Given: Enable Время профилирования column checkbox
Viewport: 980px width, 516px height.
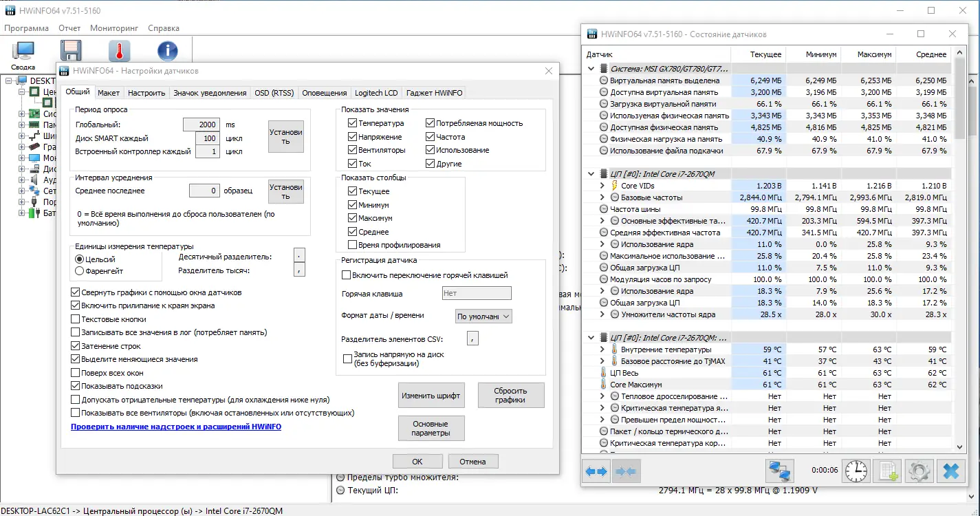Looking at the screenshot, I should point(353,245).
